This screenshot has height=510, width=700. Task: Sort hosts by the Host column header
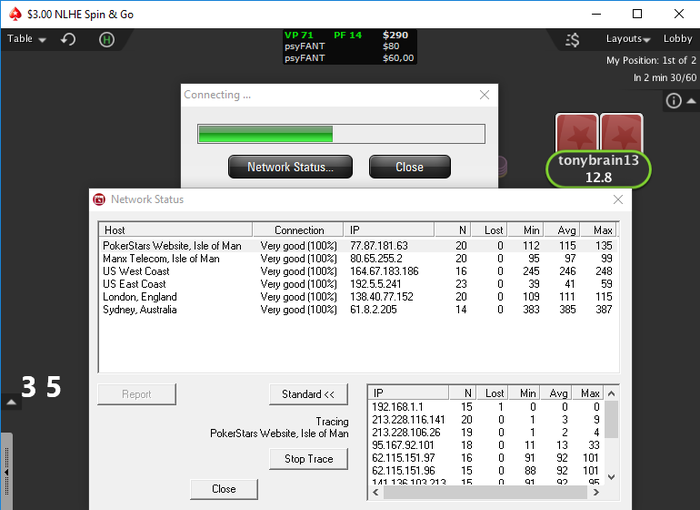[x=175, y=230]
